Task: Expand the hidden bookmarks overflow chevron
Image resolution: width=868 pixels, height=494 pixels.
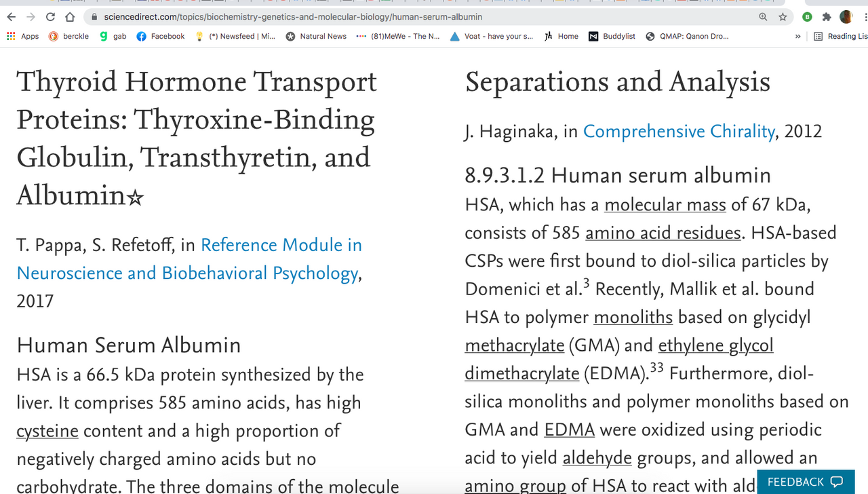Action: pos(797,36)
